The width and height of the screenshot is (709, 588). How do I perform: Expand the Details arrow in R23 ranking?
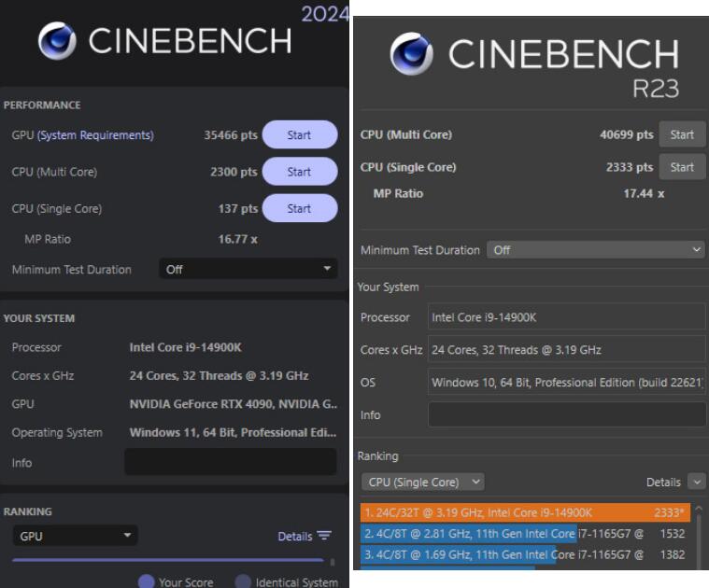(x=696, y=482)
